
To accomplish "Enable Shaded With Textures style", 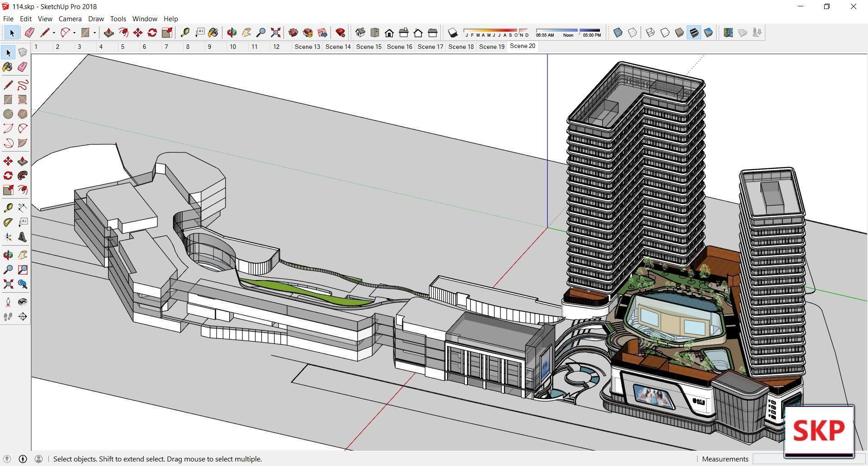I will point(694,33).
